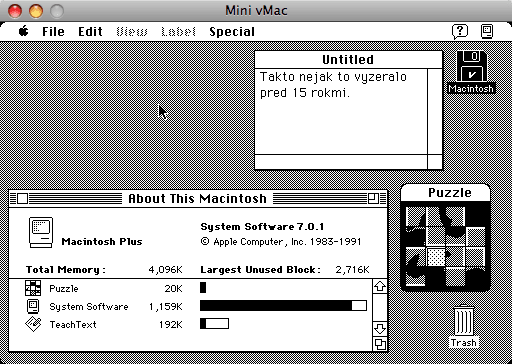This screenshot has width=512, height=364.
Task: Click the dimmed View menu
Action: [x=132, y=32]
